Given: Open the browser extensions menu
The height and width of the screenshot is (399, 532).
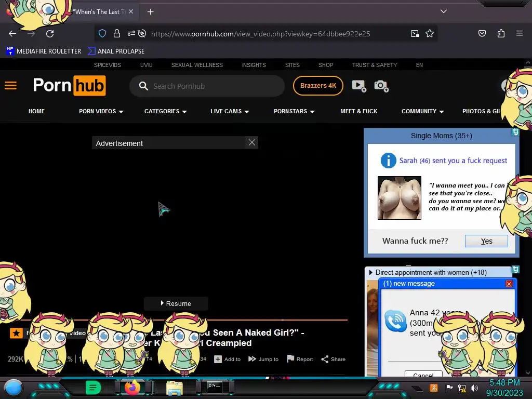Looking at the screenshot, I should tap(501, 33).
